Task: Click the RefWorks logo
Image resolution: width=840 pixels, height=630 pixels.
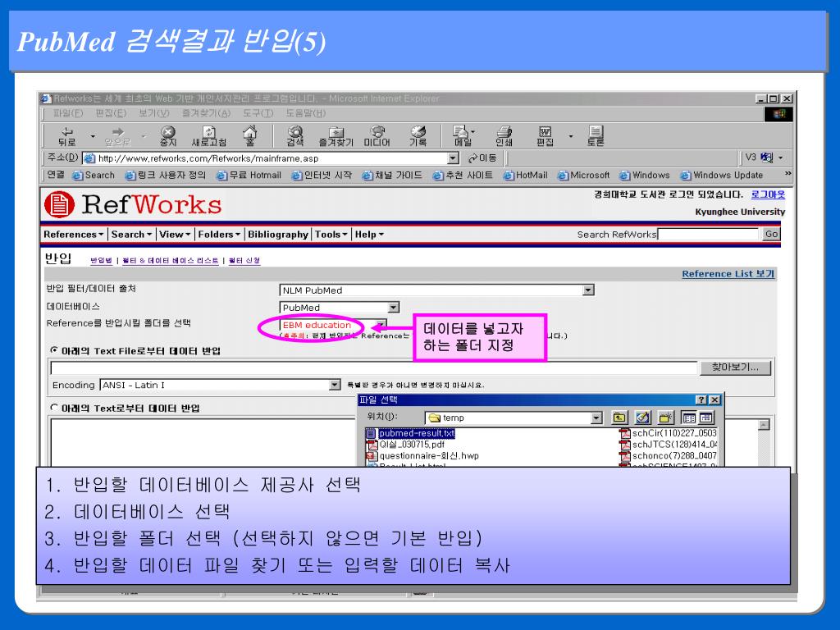Action: click(133, 204)
